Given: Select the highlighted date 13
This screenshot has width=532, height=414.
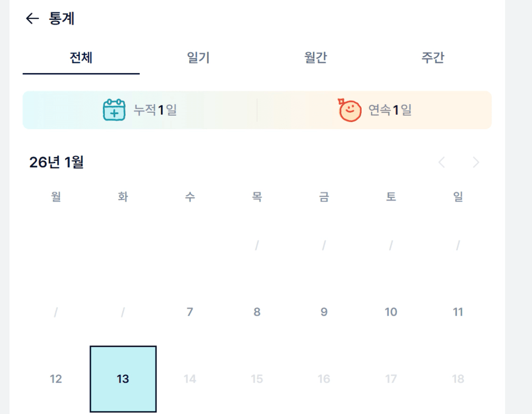Looking at the screenshot, I should [123, 379].
